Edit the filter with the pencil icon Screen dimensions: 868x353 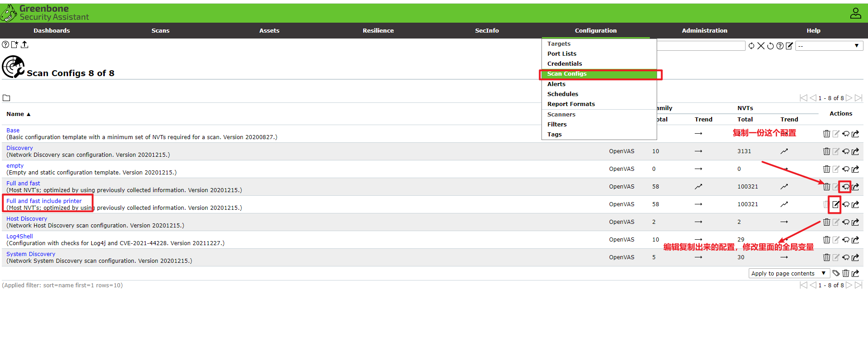(x=790, y=46)
